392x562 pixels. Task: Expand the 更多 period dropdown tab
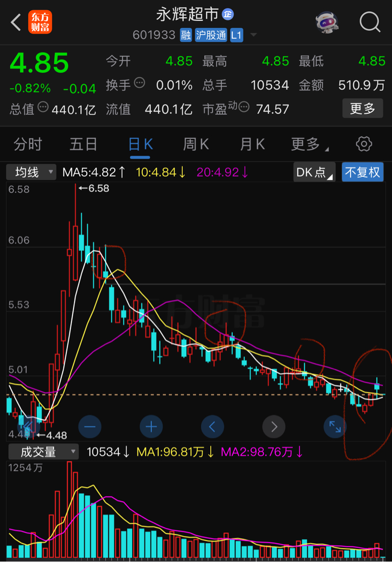coord(309,144)
